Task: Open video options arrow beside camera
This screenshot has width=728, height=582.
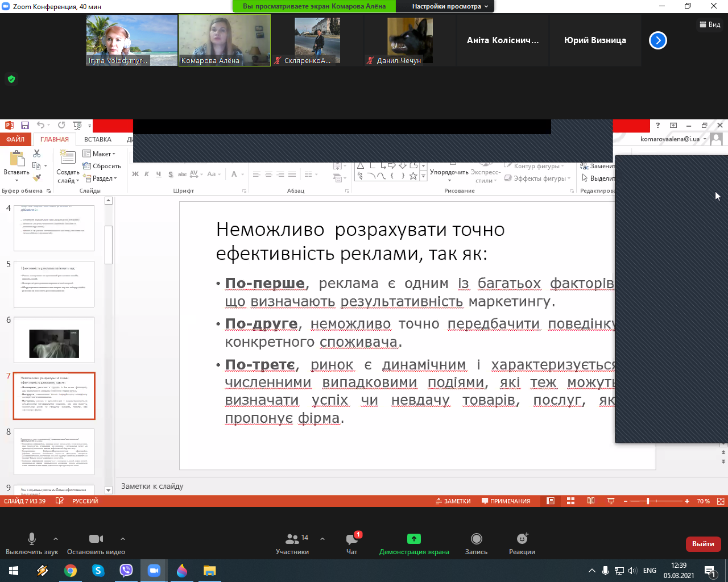Action: pos(122,539)
